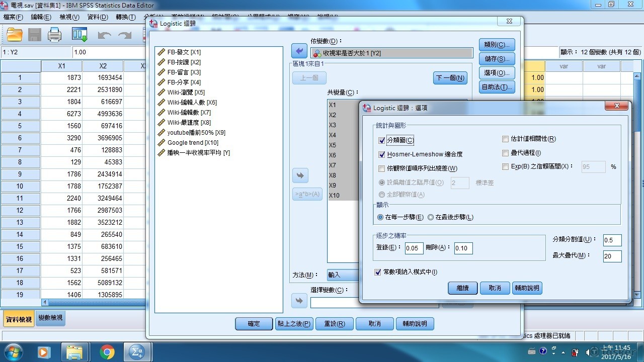Click the 貼上之後(P) button

[294, 324]
